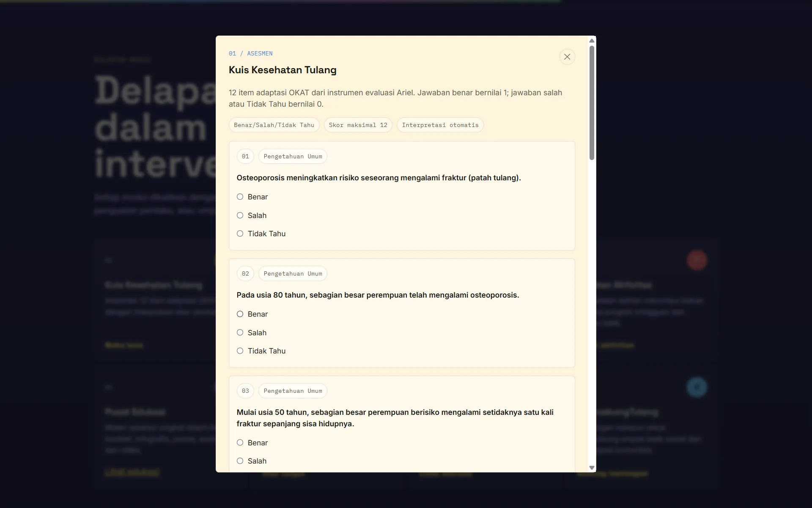This screenshot has width=812, height=508.
Task: Click the scrollbar up arrow in the dialog
Action: tap(592, 41)
